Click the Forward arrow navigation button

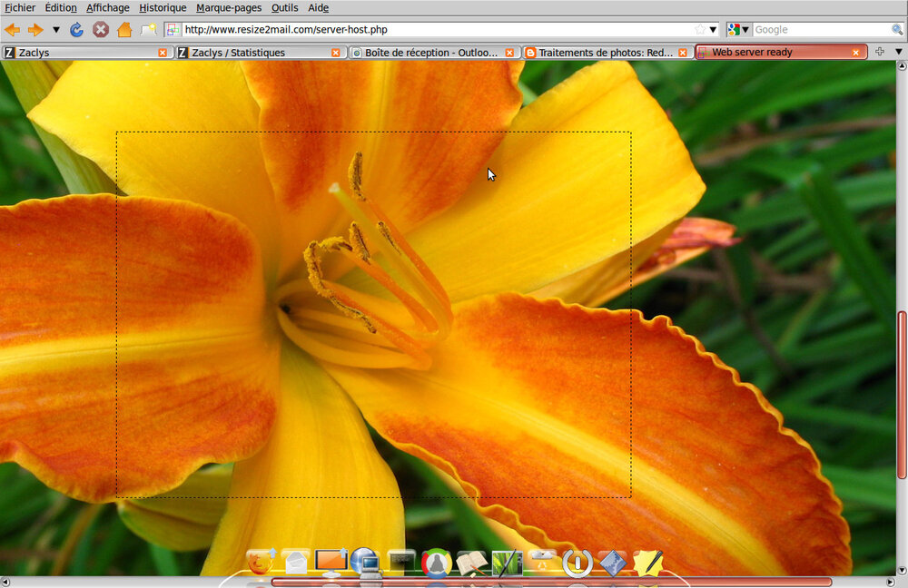point(35,29)
